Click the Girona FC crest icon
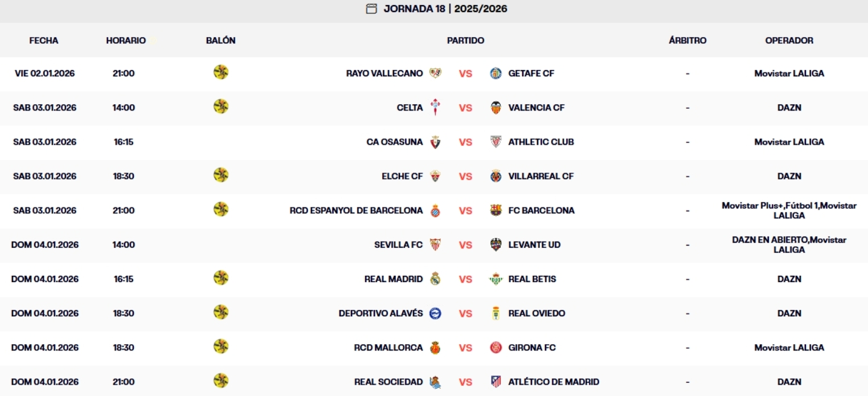Image resolution: width=868 pixels, height=396 pixels. coord(494,347)
